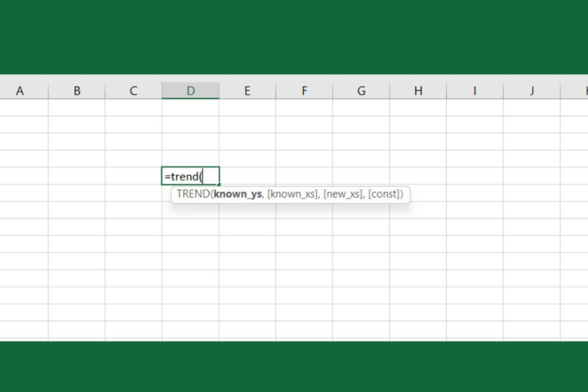This screenshot has height=392, width=588.
Task: Select the highlighted column D header
Action: (191, 90)
